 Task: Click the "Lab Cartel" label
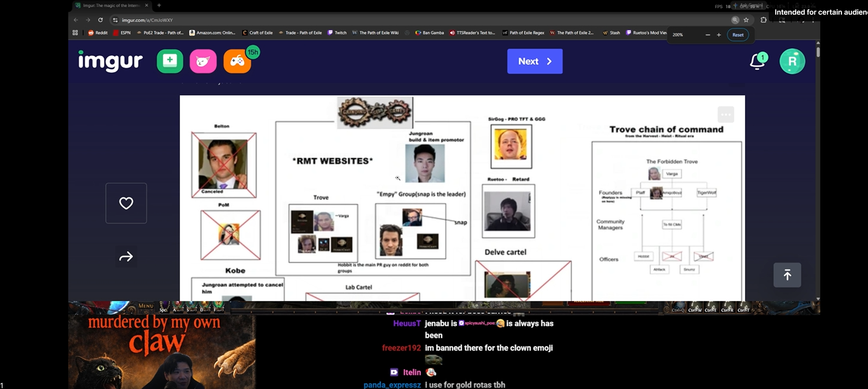click(x=358, y=287)
